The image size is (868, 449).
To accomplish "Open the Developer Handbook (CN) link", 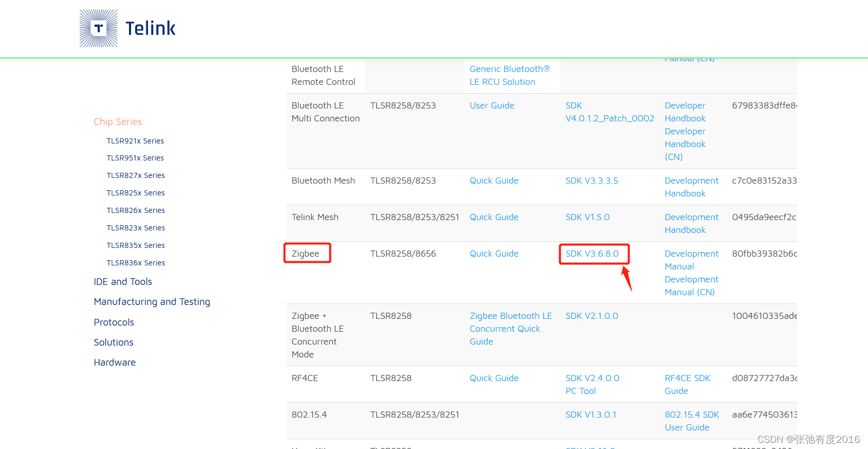I will (685, 144).
